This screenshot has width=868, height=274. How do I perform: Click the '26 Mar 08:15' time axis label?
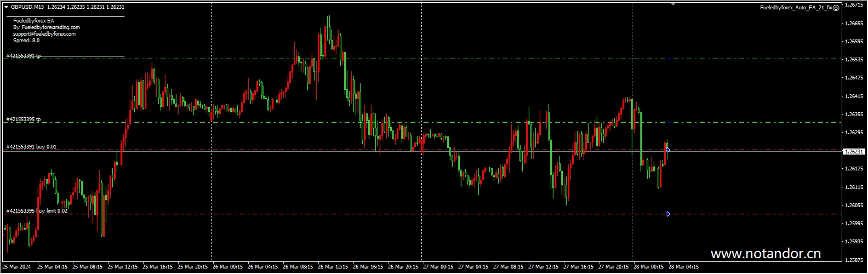tap(298, 267)
